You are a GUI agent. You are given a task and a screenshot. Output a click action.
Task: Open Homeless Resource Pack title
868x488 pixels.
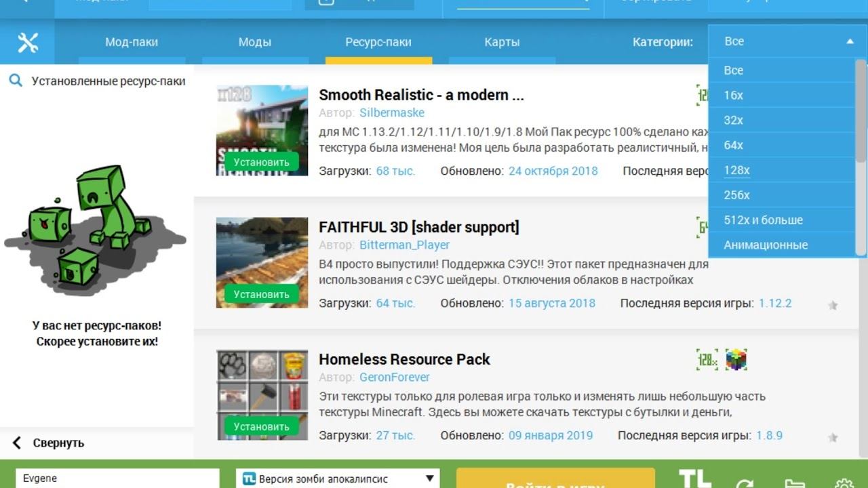[x=405, y=359]
